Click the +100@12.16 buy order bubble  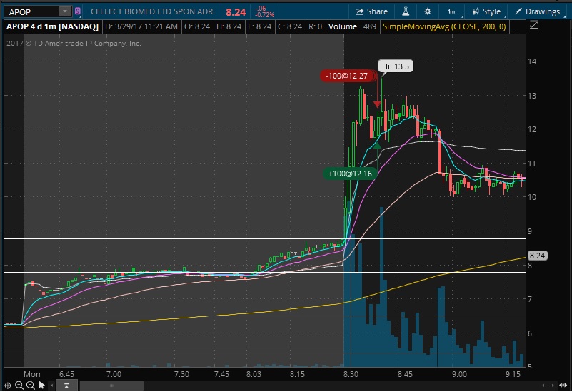tap(350, 174)
